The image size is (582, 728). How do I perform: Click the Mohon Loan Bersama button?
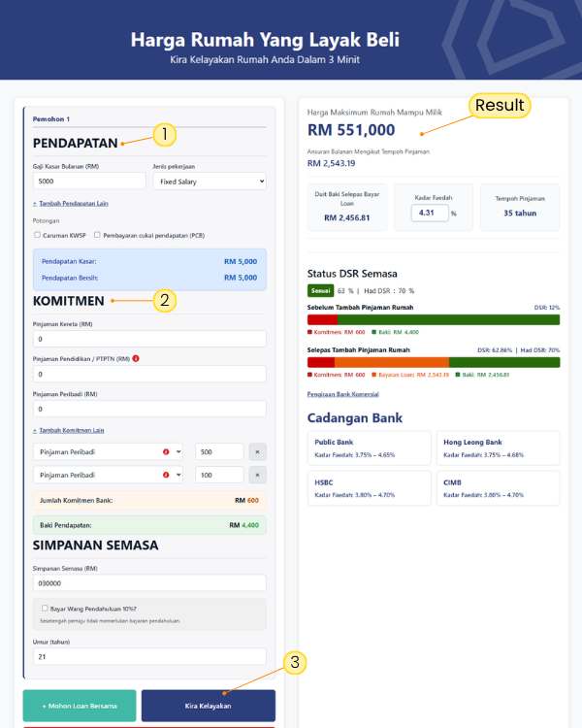click(80, 706)
